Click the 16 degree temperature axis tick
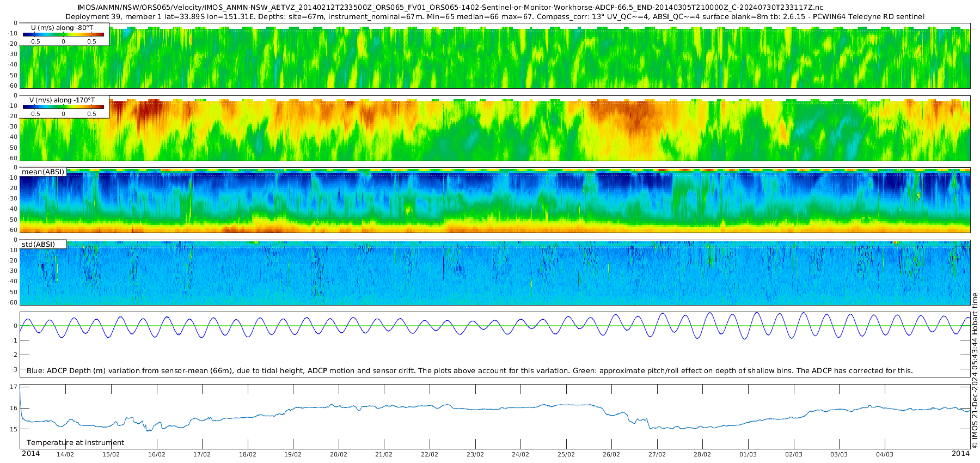980x463 pixels. click(x=14, y=408)
